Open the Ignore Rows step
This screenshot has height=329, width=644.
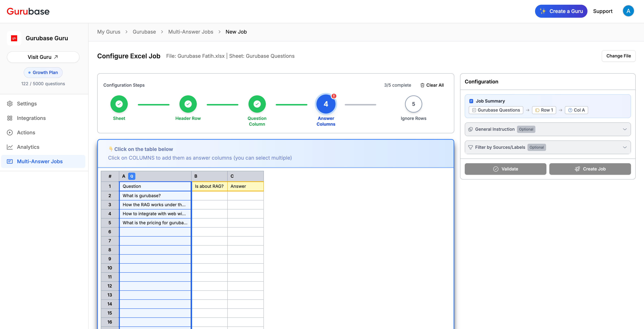tap(413, 104)
